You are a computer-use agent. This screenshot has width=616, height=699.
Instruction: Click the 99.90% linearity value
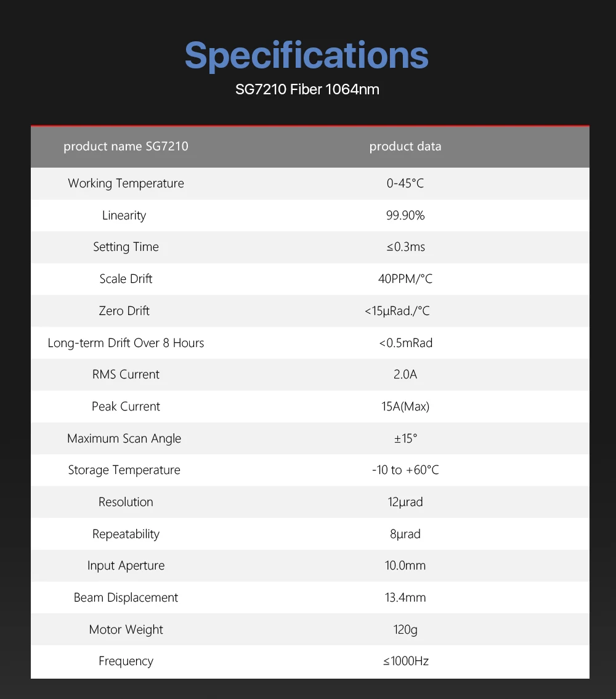pos(405,215)
